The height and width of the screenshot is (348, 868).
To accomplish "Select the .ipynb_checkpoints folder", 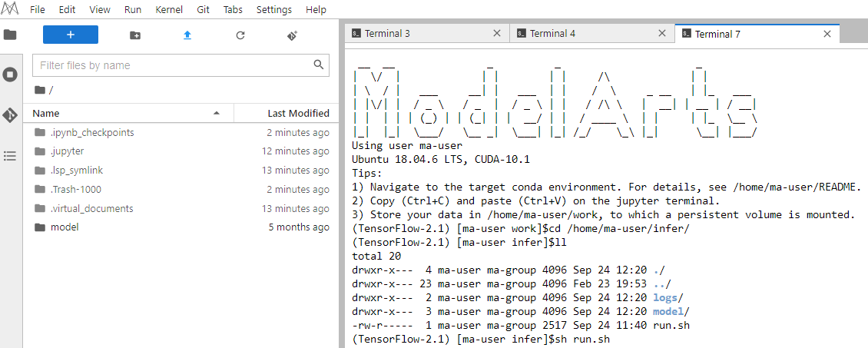I will click(181, 132).
